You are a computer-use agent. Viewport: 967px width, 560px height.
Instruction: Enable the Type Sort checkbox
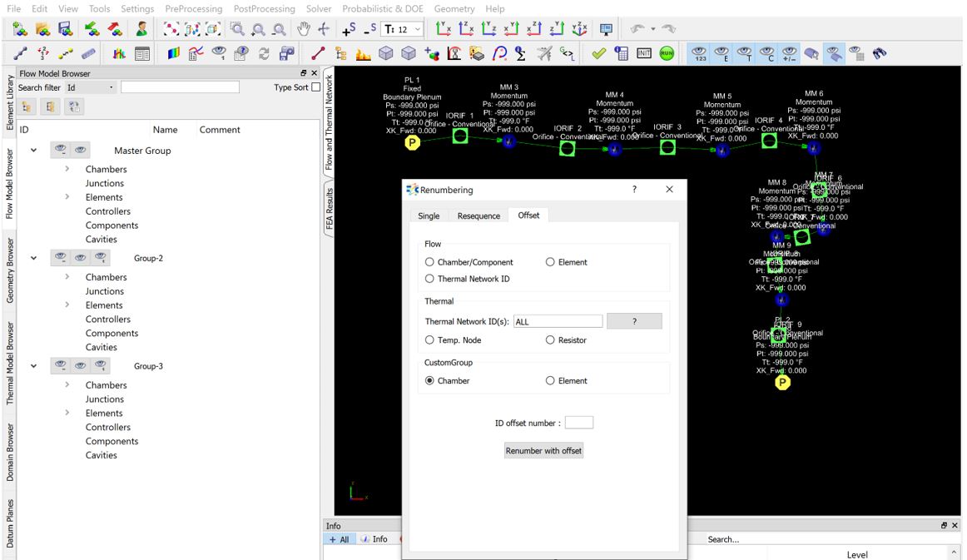(315, 87)
